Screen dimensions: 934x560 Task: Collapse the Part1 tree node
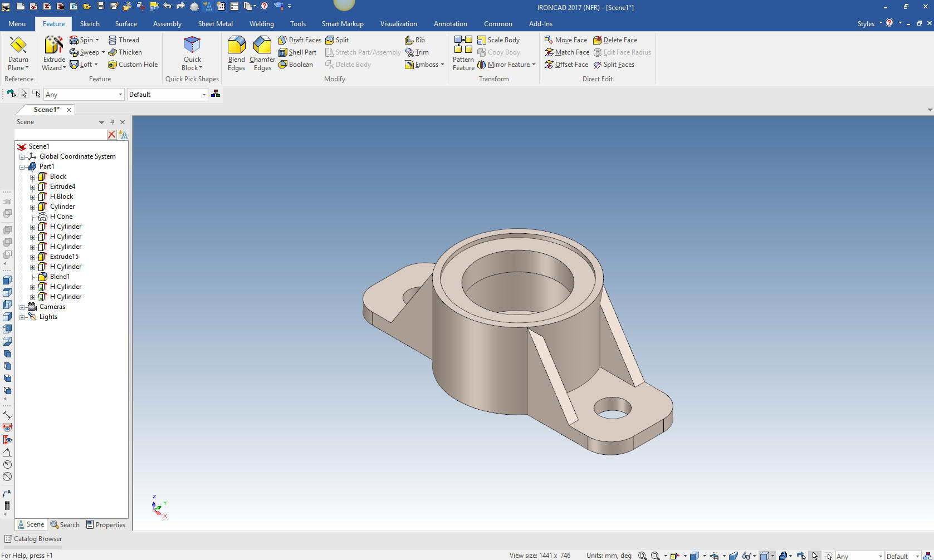[22, 167]
